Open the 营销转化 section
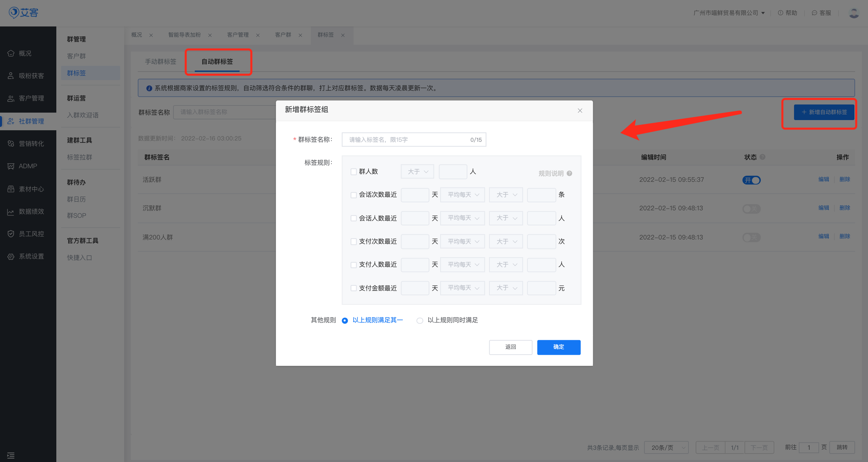The height and width of the screenshot is (462, 868). tap(31, 143)
